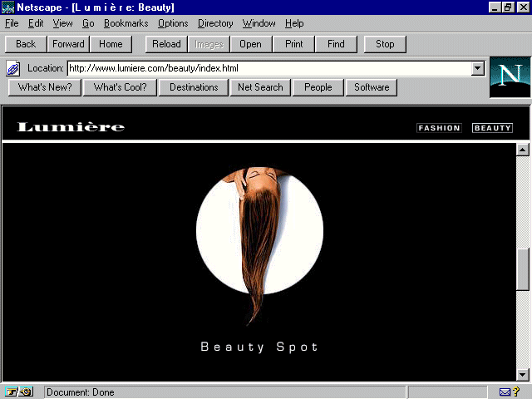Click the Stop button
The width and height of the screenshot is (532, 399).
tap(385, 44)
